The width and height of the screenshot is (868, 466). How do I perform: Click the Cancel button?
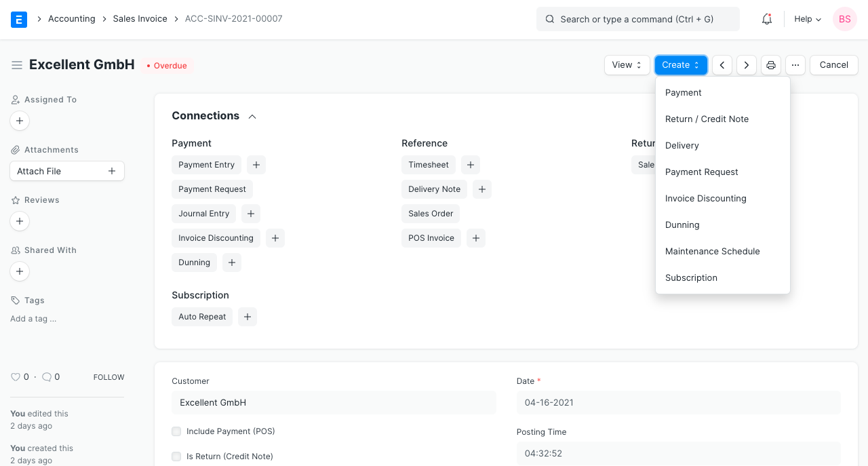[833, 64]
